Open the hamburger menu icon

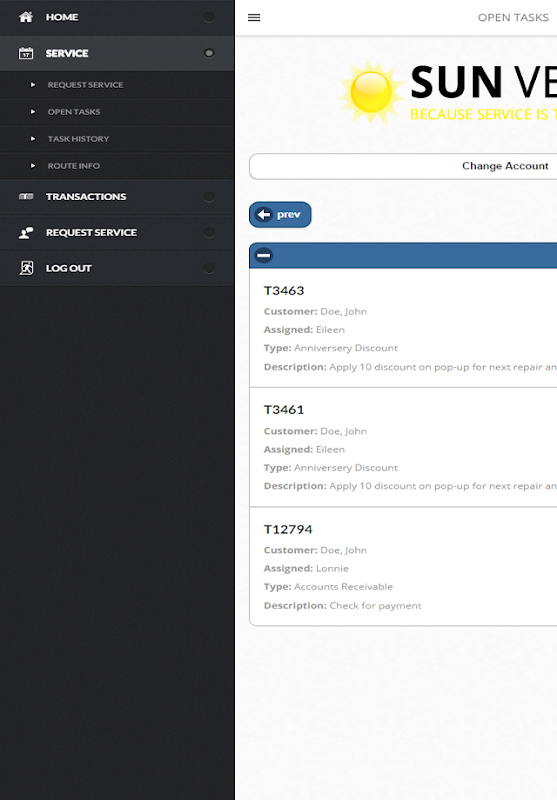tap(254, 18)
